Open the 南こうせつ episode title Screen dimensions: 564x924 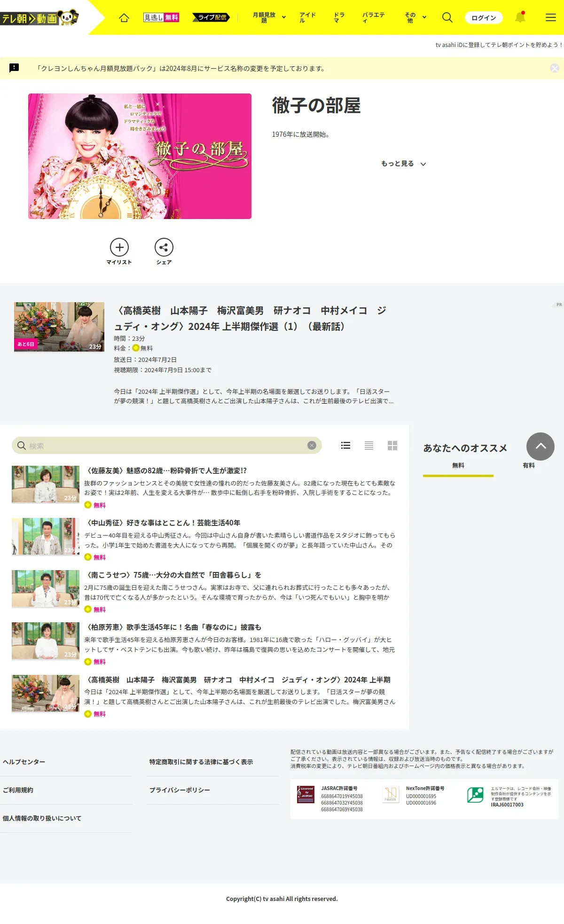click(x=172, y=575)
